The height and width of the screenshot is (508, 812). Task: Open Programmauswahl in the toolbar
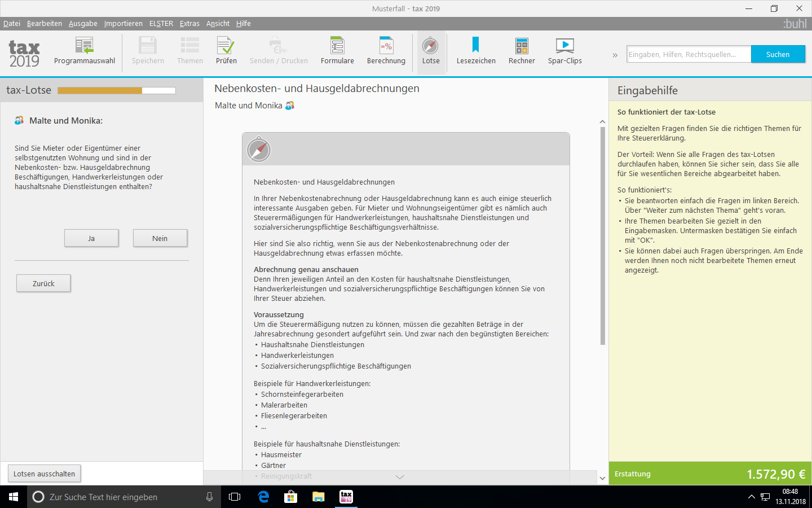85,51
